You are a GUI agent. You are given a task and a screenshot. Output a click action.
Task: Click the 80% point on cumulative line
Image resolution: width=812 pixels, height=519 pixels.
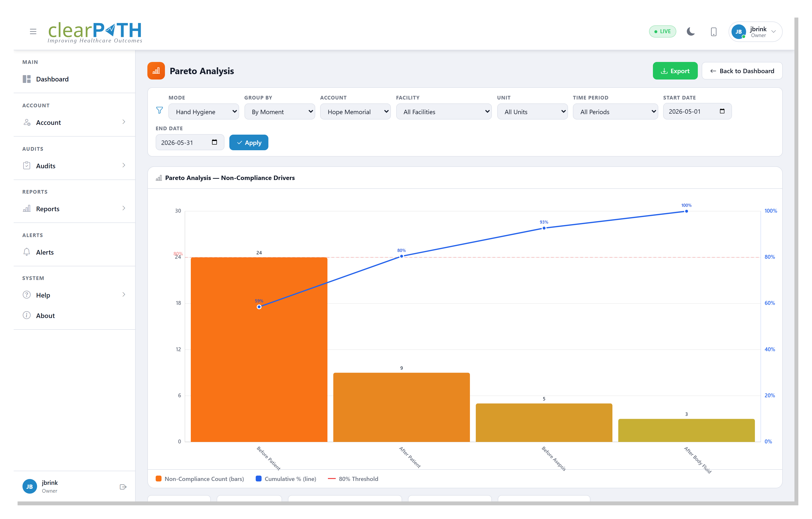tap(401, 256)
